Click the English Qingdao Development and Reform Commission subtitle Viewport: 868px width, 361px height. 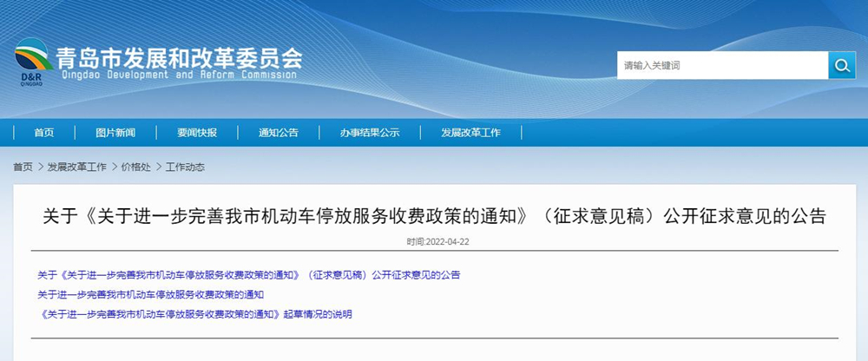pos(175,76)
